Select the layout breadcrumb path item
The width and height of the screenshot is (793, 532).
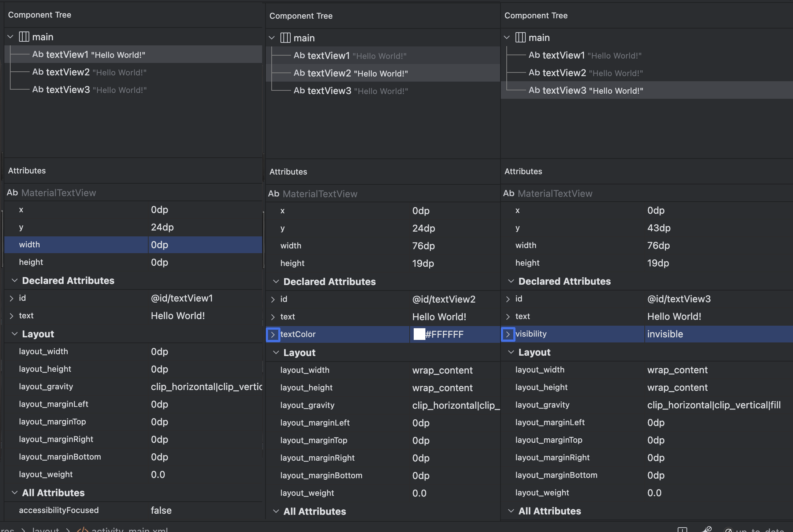(44, 528)
